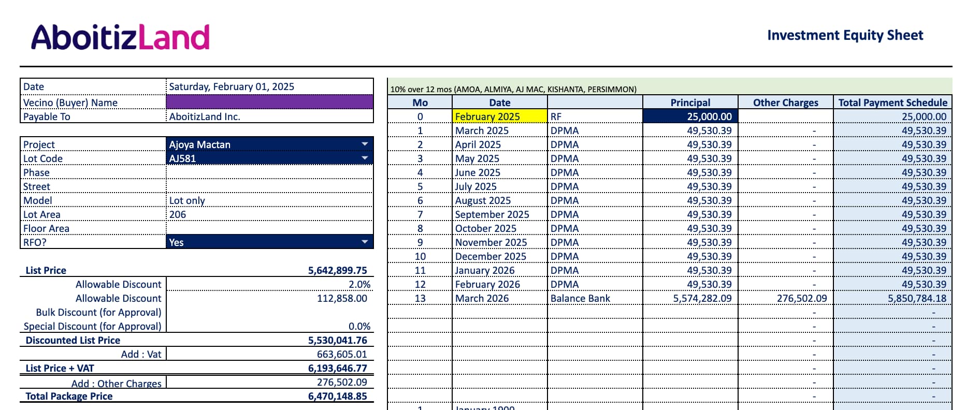The width and height of the screenshot is (980, 410).
Task: Select month number 7 cell
Action: point(420,214)
